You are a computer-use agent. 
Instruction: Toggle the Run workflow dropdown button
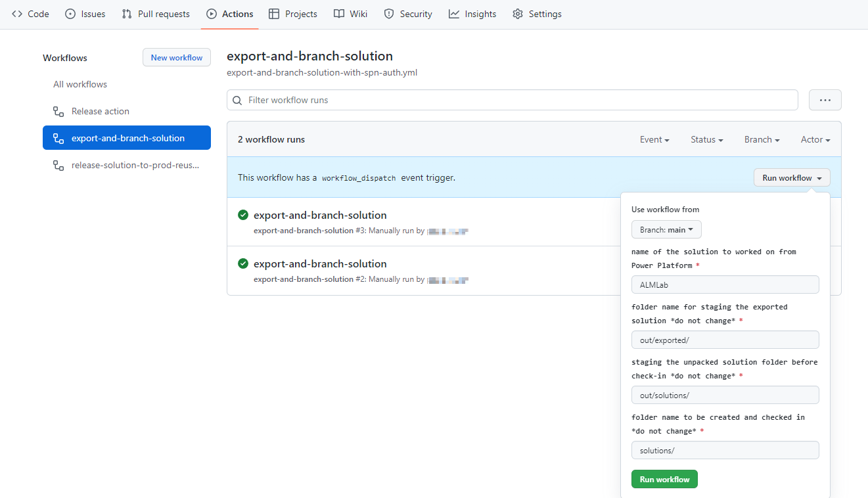point(792,177)
